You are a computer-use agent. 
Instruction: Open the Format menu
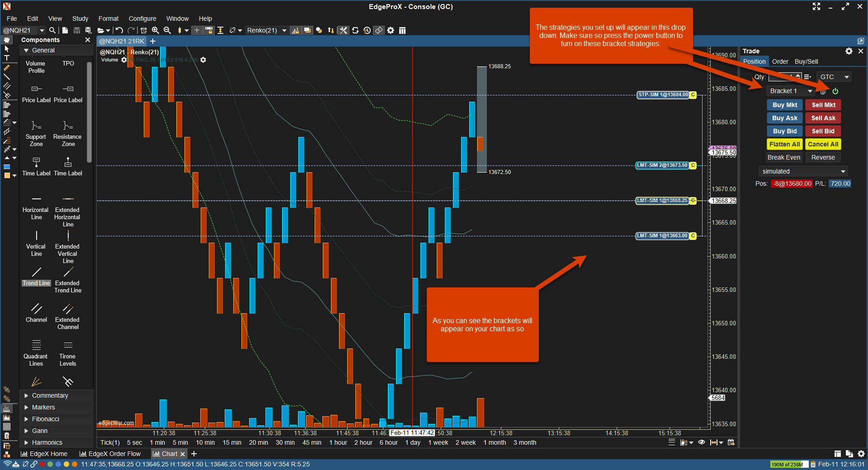(108, 19)
